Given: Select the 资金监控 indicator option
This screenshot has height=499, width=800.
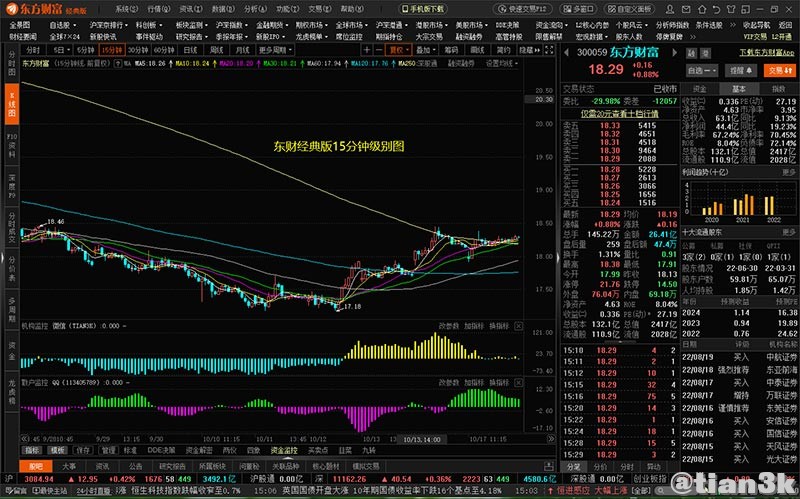Looking at the screenshot, I should click(284, 450).
